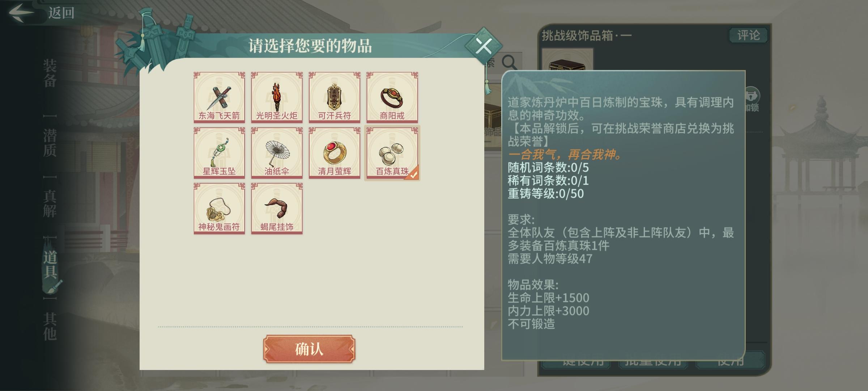868x391 pixels.
Task: Close the item selection dialog
Action: pyautogui.click(x=484, y=46)
